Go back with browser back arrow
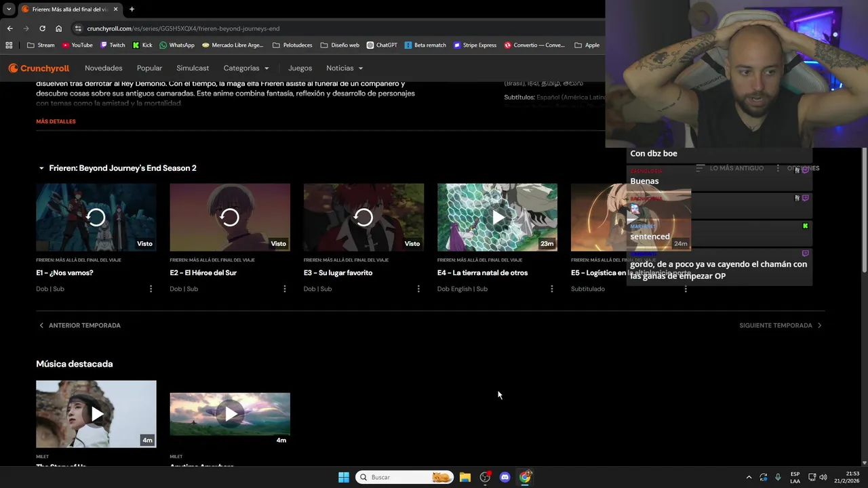 9,28
